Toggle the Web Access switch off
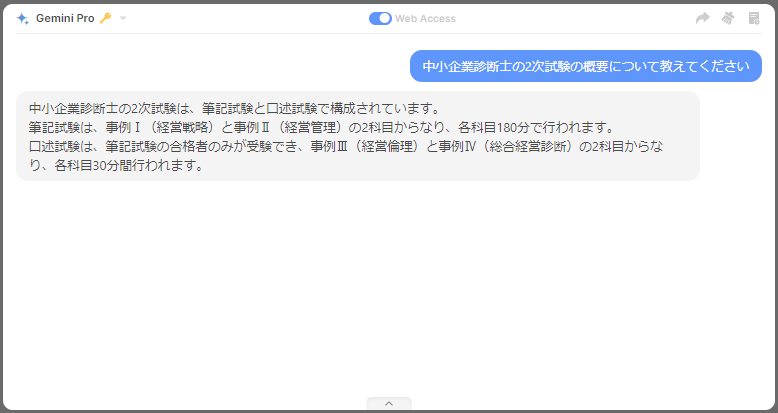Screen dimensions: 778x413 380,18
